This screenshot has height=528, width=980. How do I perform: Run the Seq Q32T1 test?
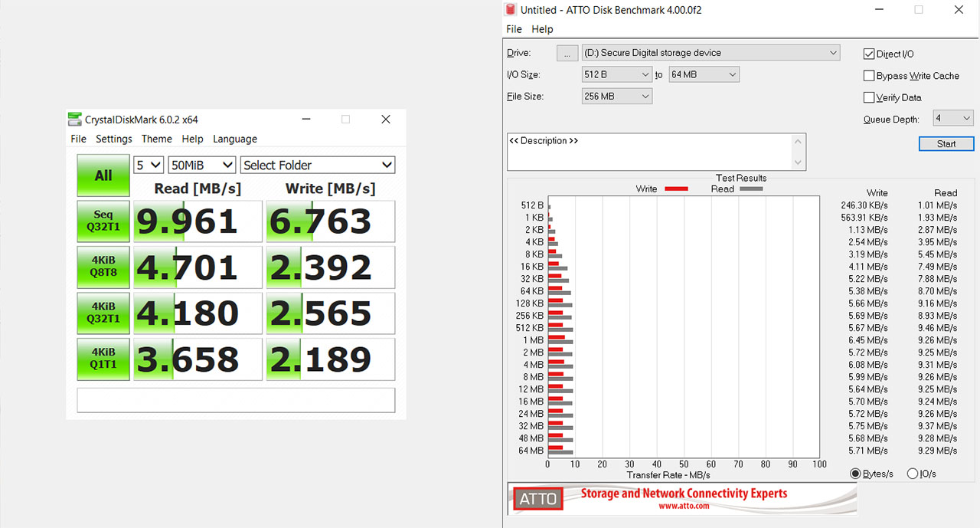click(103, 221)
